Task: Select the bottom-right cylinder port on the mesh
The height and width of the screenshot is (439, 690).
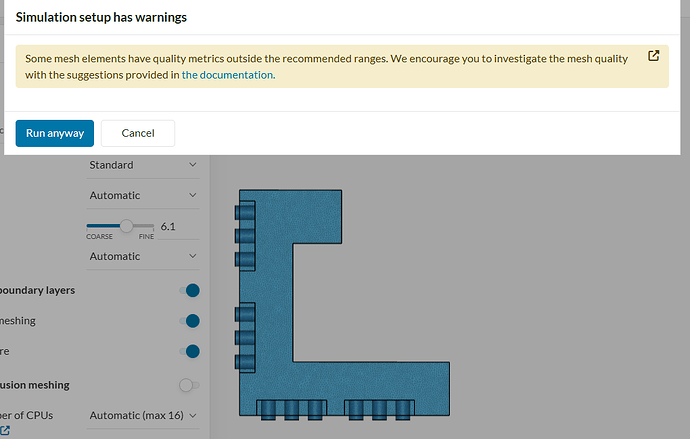Action: coord(403,410)
